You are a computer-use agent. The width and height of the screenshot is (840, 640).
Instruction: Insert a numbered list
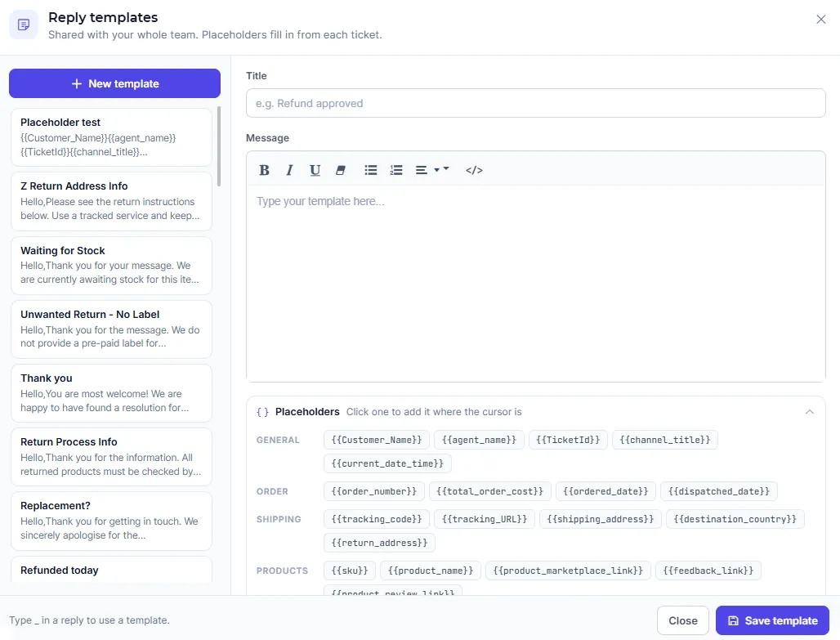395,170
